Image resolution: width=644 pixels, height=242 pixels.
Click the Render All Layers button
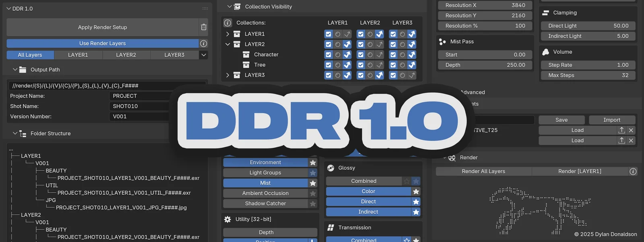tap(483, 171)
